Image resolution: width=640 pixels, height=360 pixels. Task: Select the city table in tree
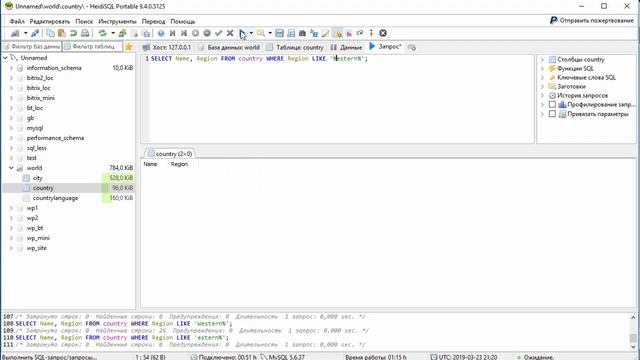[38, 178]
